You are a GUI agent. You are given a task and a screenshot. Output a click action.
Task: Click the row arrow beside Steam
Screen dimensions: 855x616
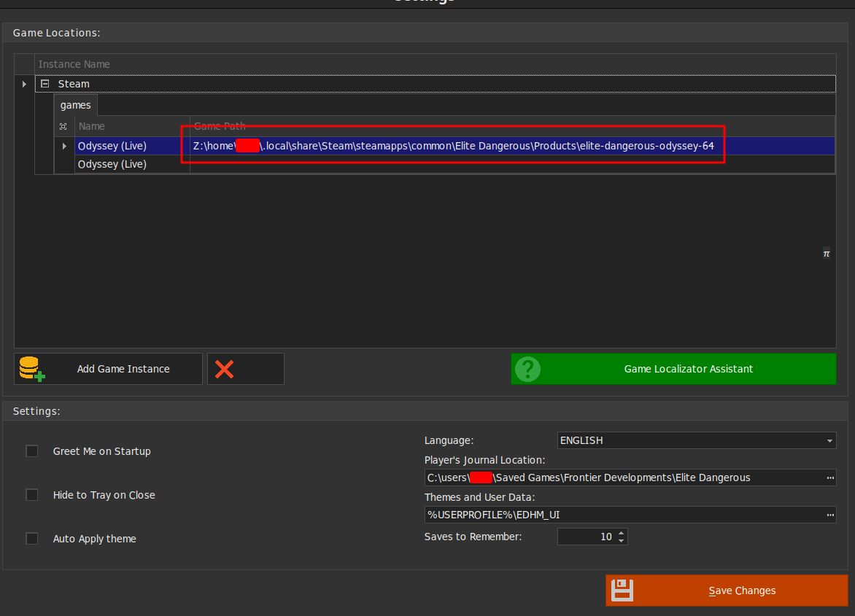(x=24, y=84)
